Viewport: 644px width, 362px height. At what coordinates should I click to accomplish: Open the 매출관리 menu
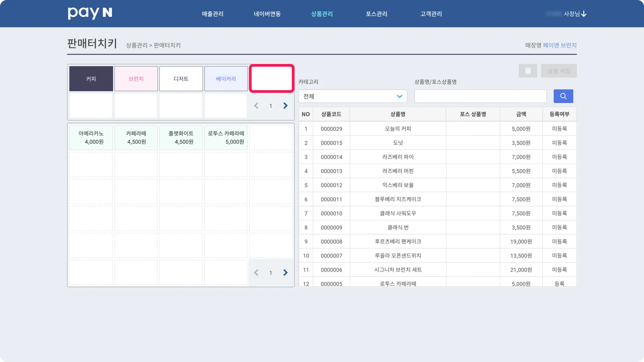click(213, 14)
